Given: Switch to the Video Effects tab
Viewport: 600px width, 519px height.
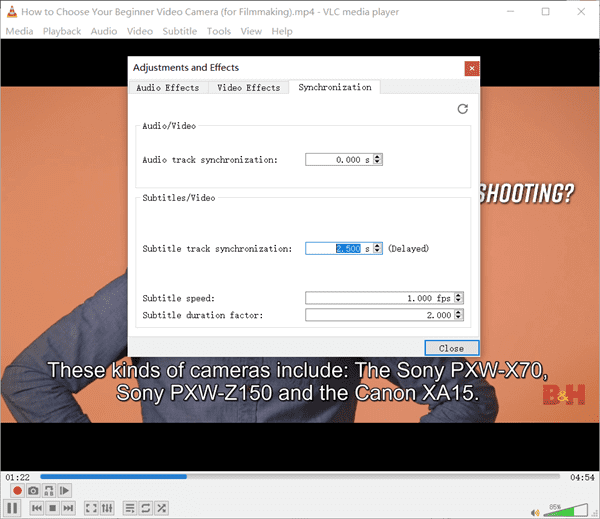Looking at the screenshot, I should [248, 88].
